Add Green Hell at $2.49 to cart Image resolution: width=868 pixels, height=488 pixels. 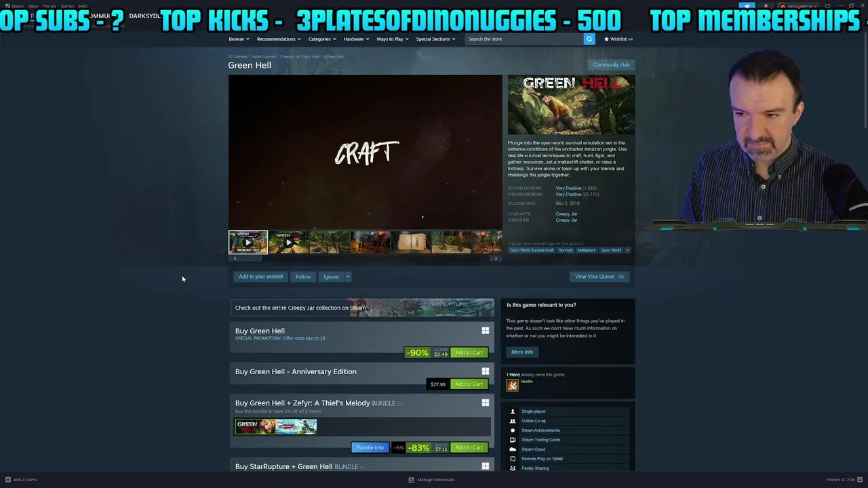469,352
